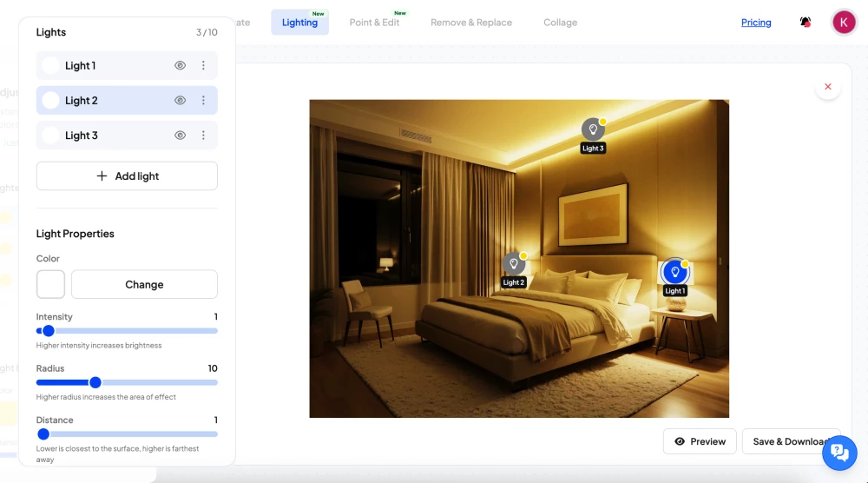Open the notifications bell icon
The width and height of the screenshot is (868, 483).
pyautogui.click(x=806, y=23)
